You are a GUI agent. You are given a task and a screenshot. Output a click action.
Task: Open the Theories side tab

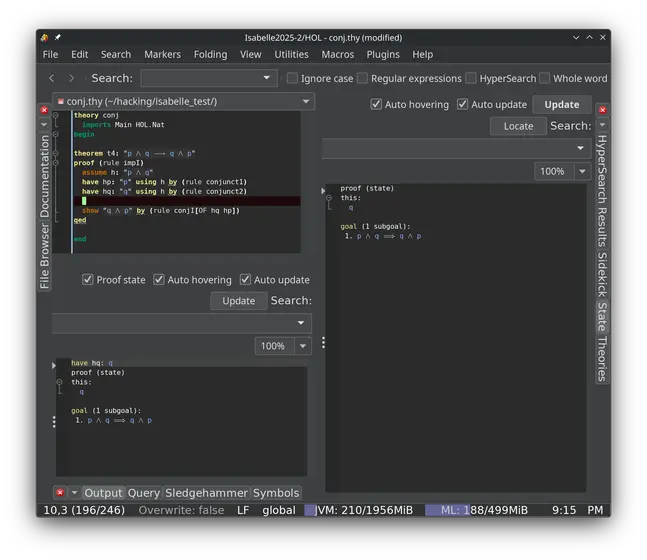coord(602,359)
